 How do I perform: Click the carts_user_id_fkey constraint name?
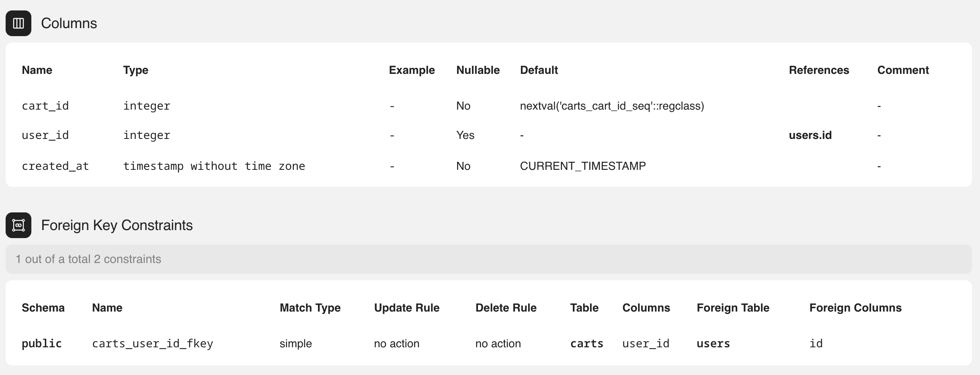pyautogui.click(x=153, y=343)
